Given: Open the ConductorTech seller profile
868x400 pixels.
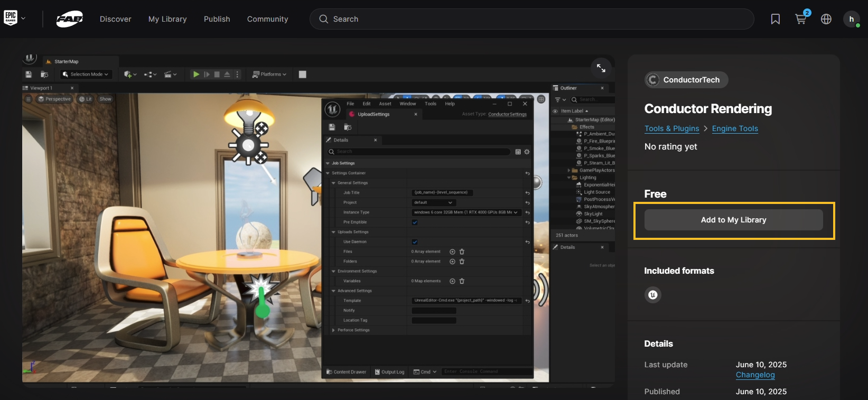Looking at the screenshot, I should click(x=686, y=80).
